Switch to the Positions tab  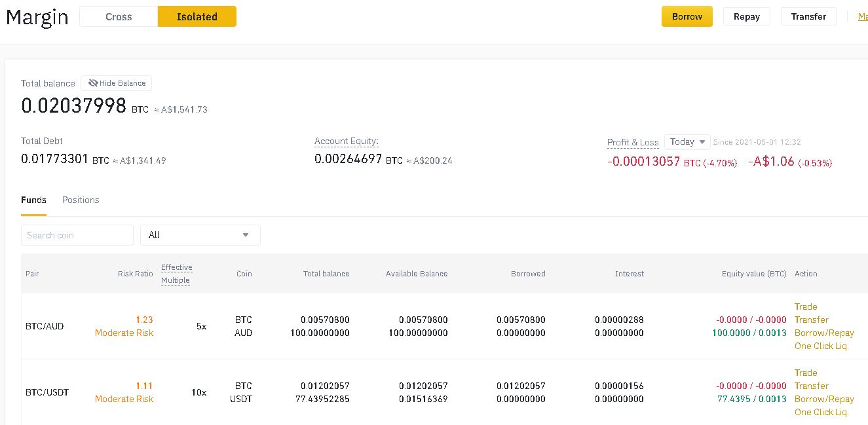[x=81, y=200]
